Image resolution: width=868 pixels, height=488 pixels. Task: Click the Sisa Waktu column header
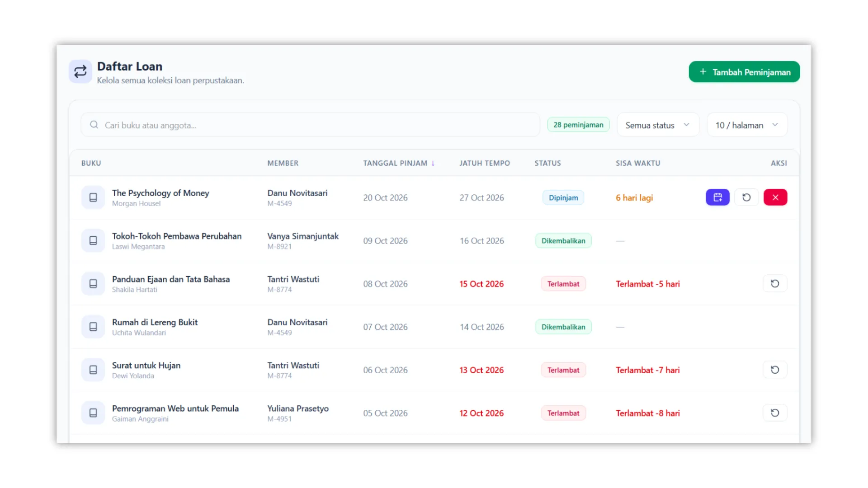point(638,163)
